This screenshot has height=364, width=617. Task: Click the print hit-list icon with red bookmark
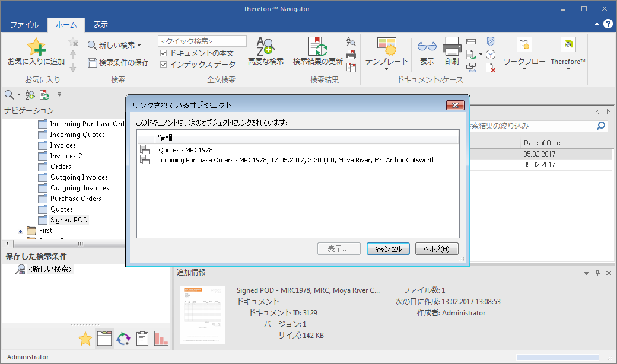click(351, 55)
